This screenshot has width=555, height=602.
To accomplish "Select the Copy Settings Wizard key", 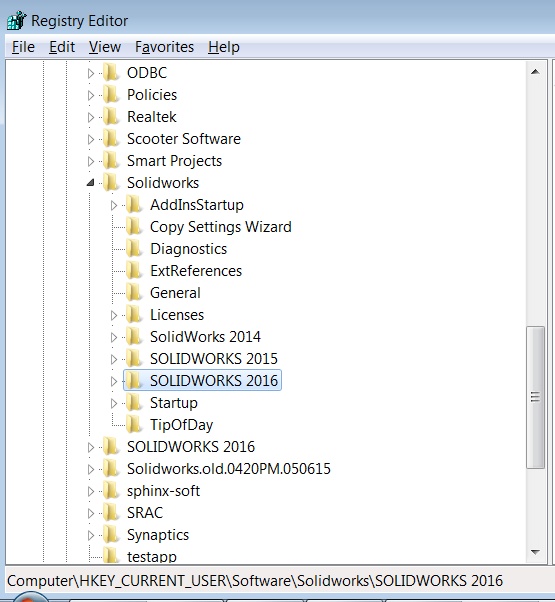I will point(221,227).
